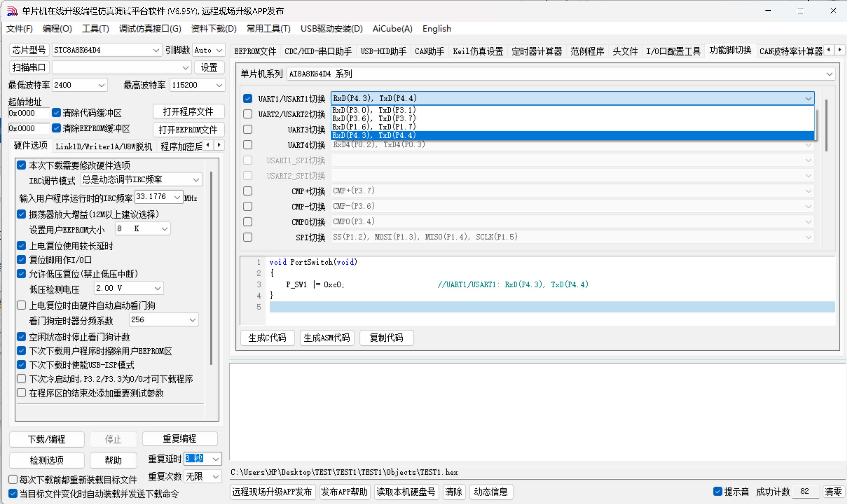Enable the CMP+切换 checkbox
Screen dimensions: 847x504
tap(248, 191)
